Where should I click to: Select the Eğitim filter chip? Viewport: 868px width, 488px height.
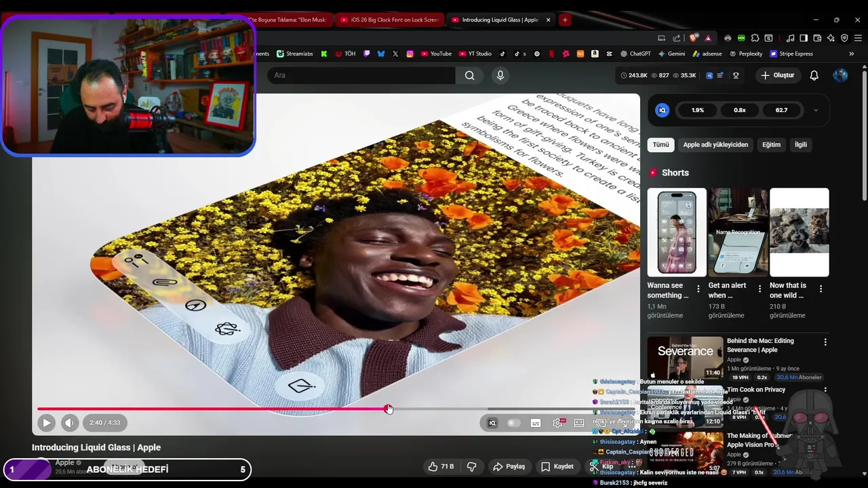pos(772,144)
